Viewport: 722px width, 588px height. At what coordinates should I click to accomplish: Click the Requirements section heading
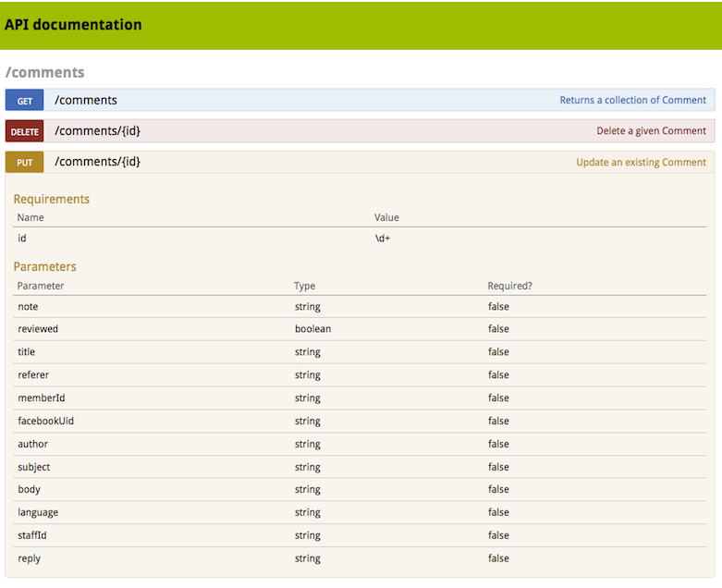click(x=52, y=199)
